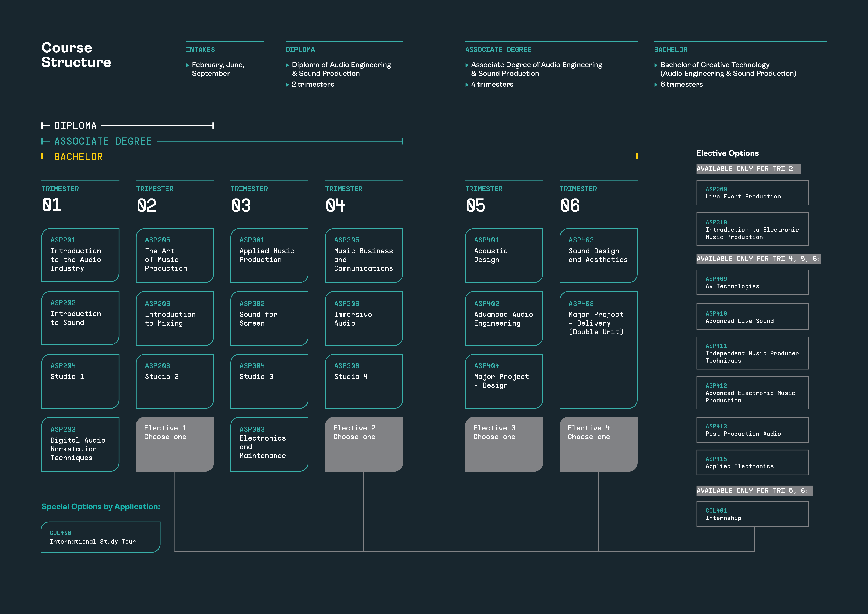This screenshot has width=868, height=614.
Task: Click the AVAILABLE ONLY FOR TRI 5, 6 label
Action: pos(754,490)
